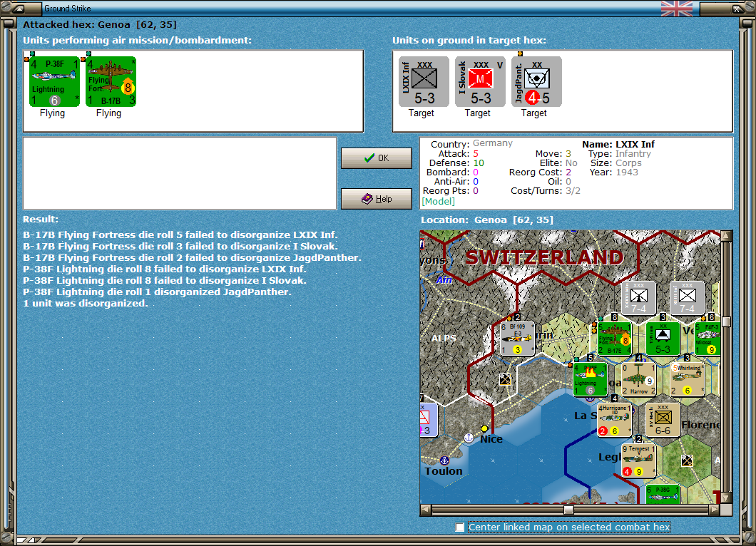Click the Whirlwind aircraft counter on map

[x=688, y=379]
